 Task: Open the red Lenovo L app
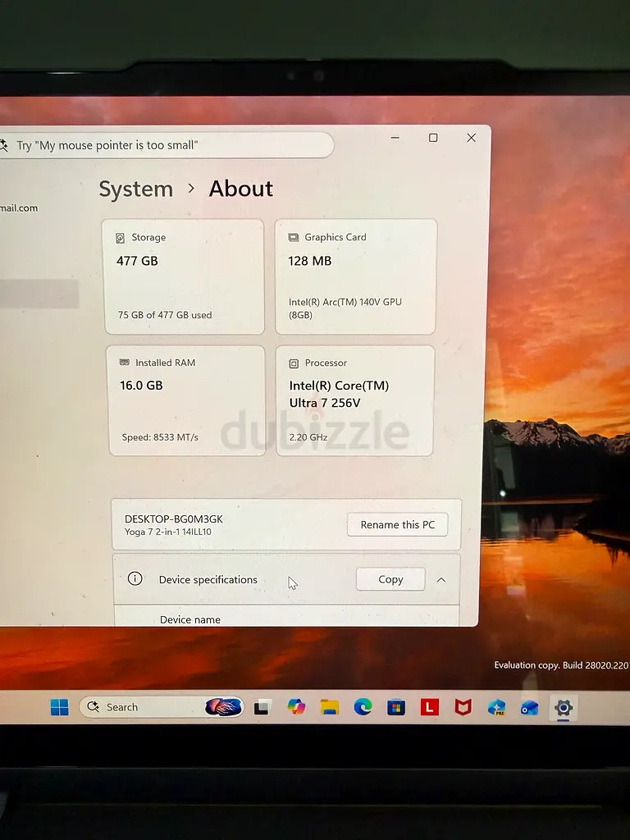coord(429,707)
